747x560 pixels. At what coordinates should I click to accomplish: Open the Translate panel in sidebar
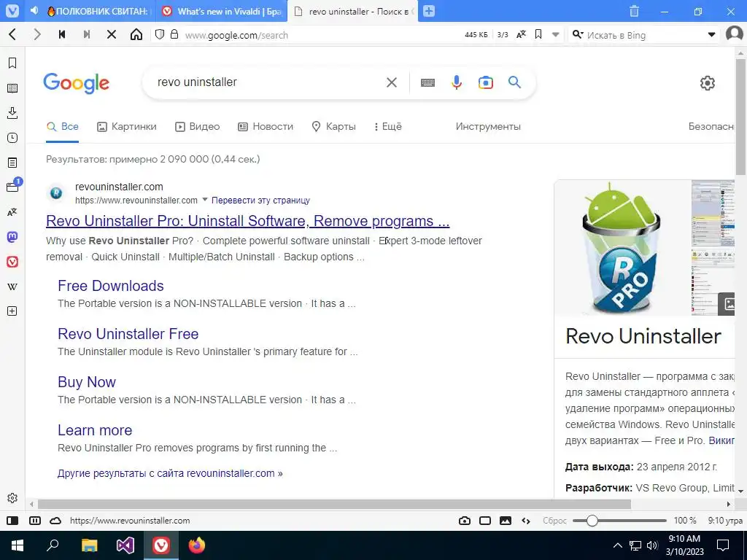pyautogui.click(x=12, y=212)
